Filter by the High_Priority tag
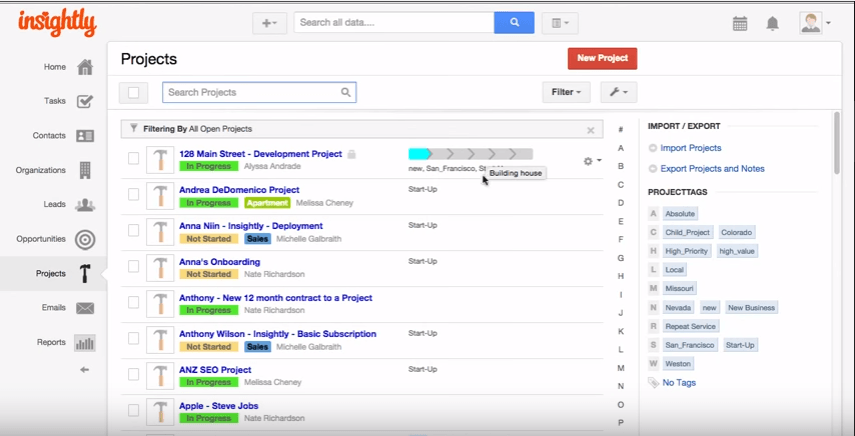Screen dimensions: 855x436 pos(686,251)
